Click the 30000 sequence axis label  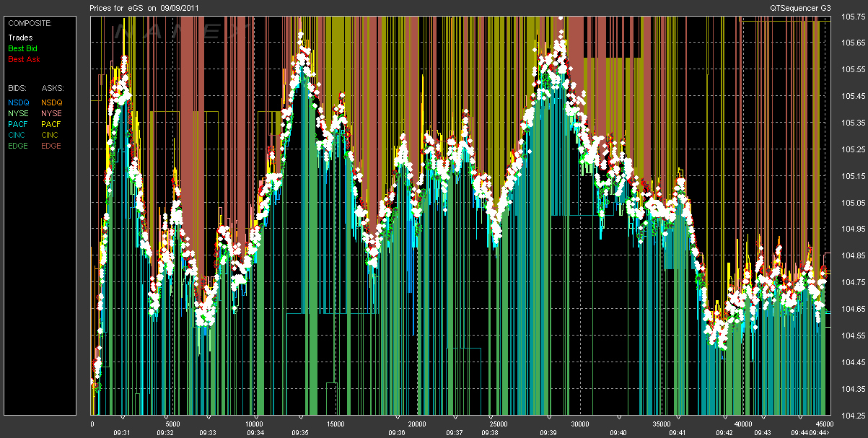[579, 424]
